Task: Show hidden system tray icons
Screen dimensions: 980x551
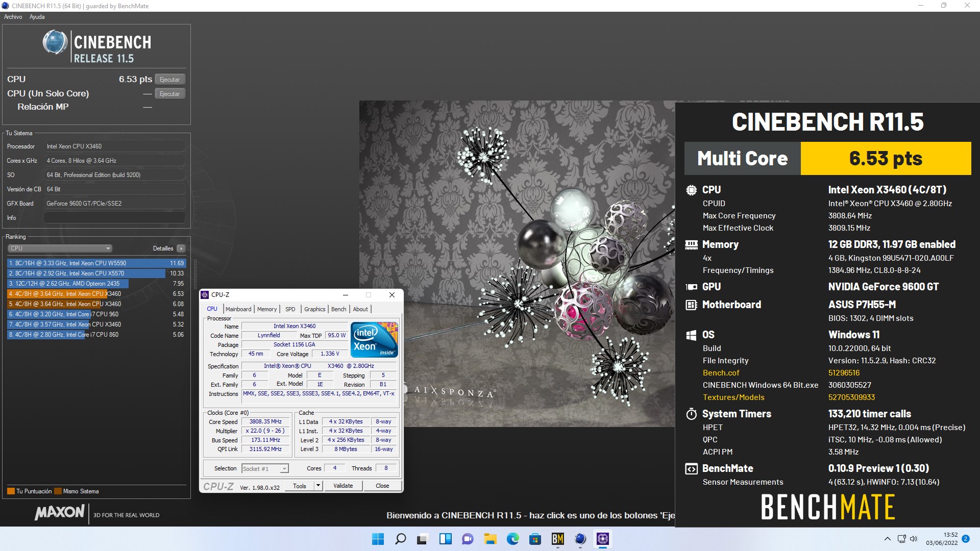Action: coord(888,539)
